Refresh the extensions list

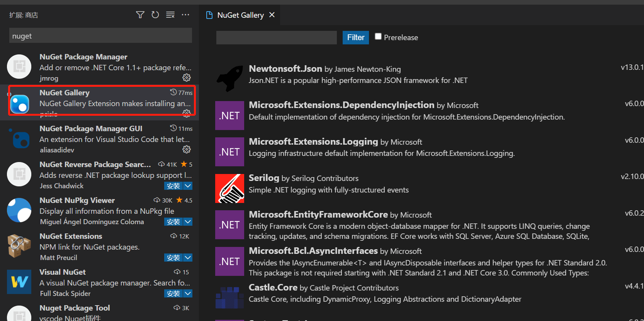tap(155, 15)
